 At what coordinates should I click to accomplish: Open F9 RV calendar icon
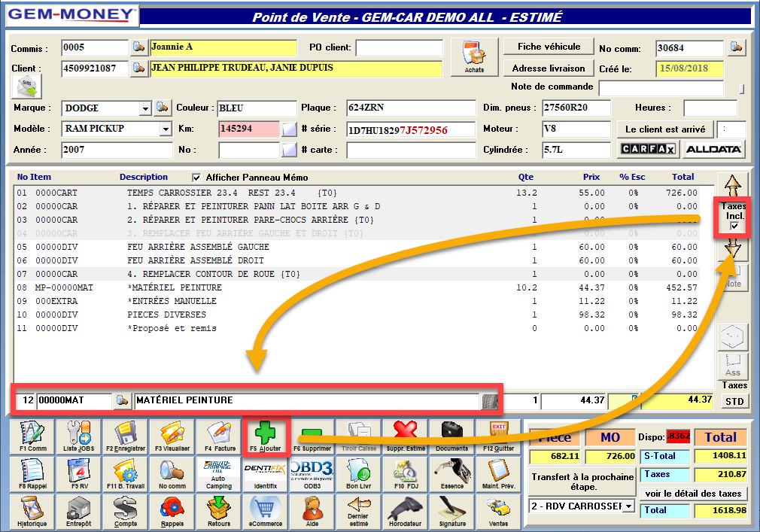click(x=79, y=474)
